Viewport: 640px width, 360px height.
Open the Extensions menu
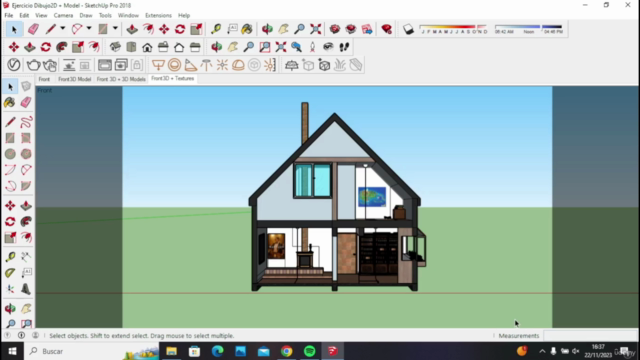158,16
